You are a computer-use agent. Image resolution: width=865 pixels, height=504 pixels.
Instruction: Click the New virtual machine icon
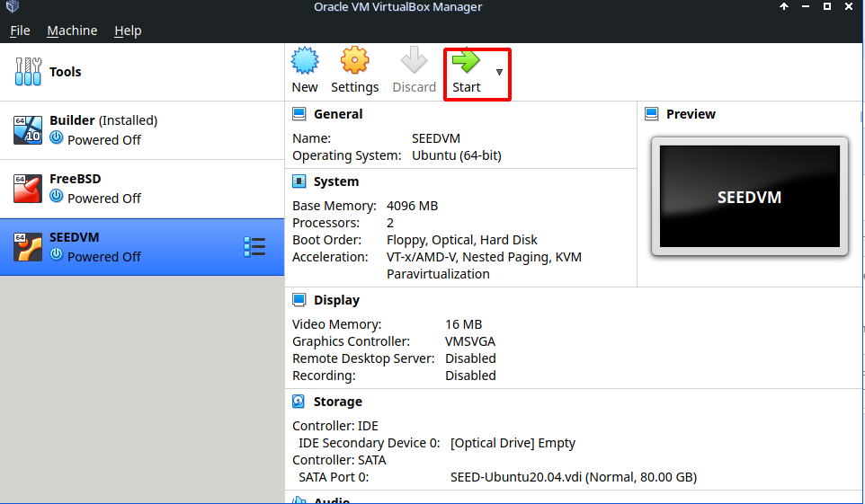(x=305, y=63)
